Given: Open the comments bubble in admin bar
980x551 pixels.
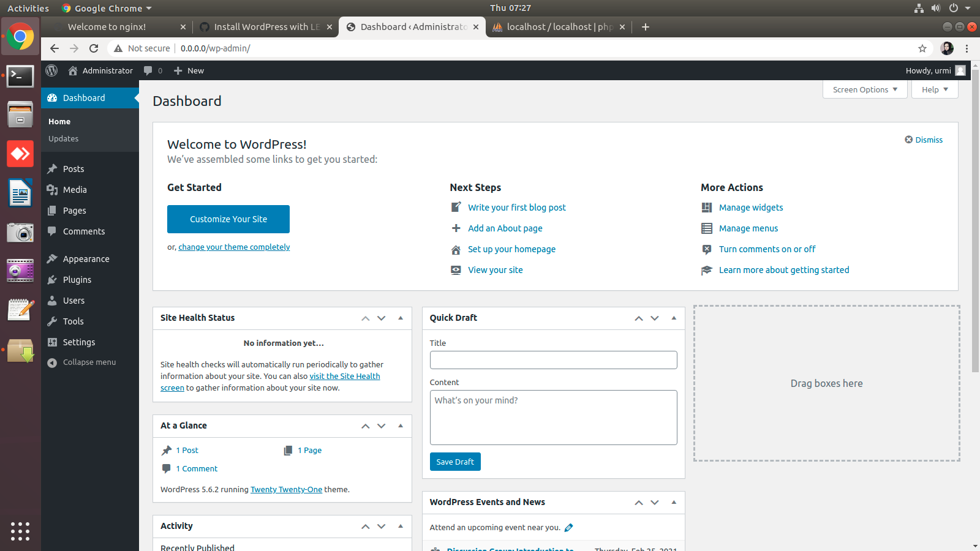Looking at the screenshot, I should coord(148,70).
